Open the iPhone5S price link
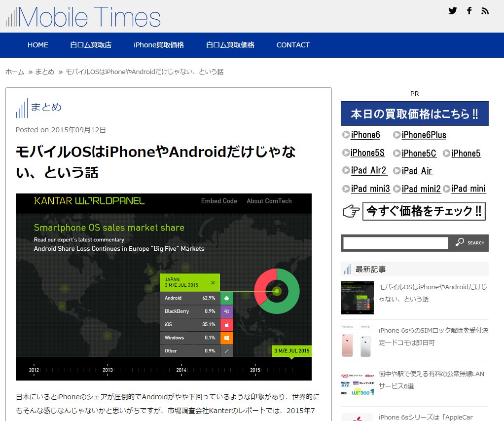The height and width of the screenshot is (421, 504). pos(363,153)
